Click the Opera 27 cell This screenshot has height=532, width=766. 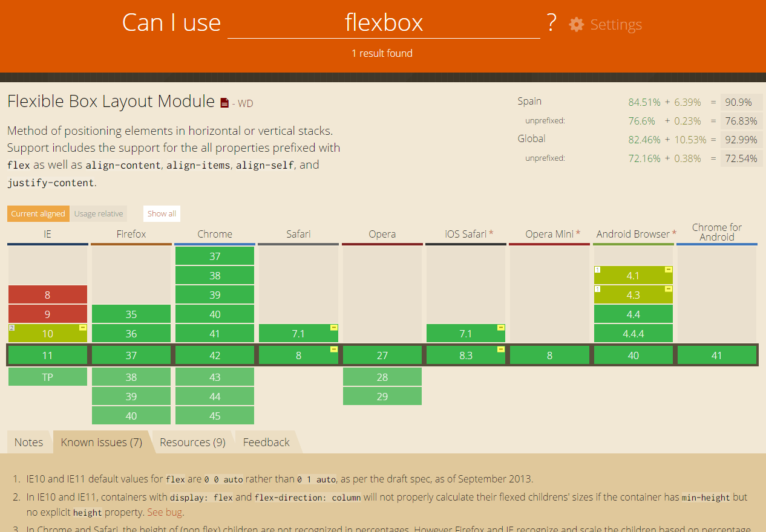tap(382, 355)
